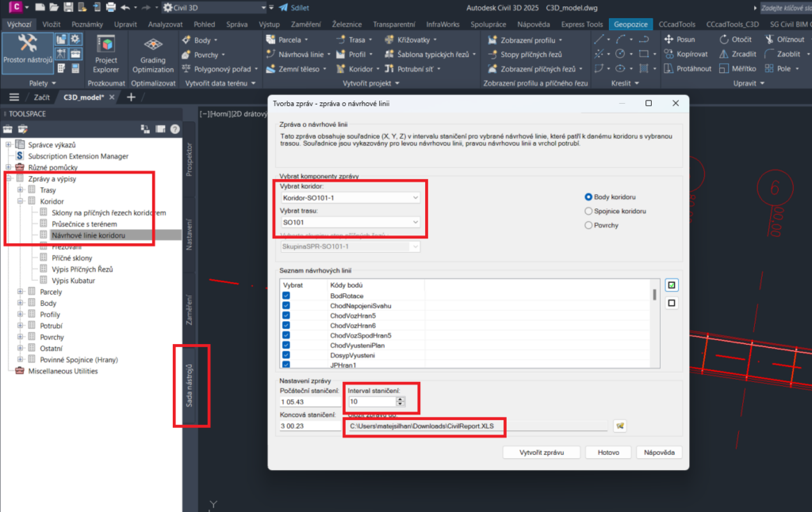The image size is (812, 512).
Task: Click the select-all icon beside the feature line list
Action: (672, 286)
